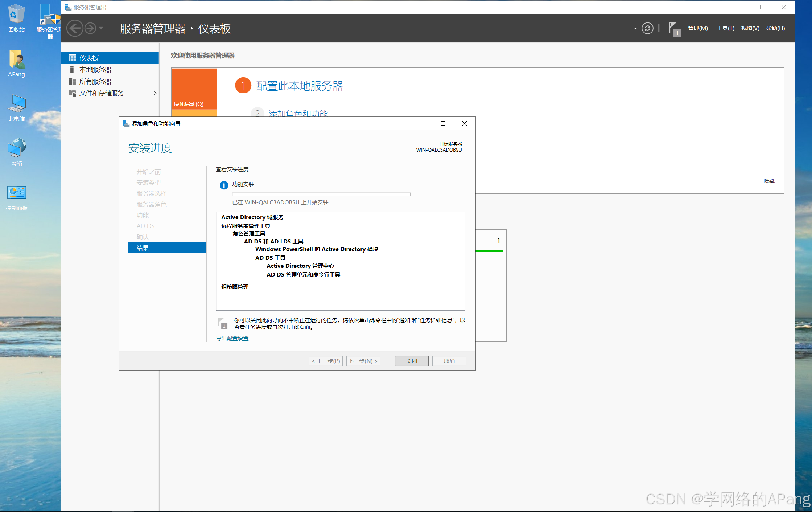812x512 pixels.
Task: Click the 快速启动(Q) orange tile
Action: click(194, 89)
